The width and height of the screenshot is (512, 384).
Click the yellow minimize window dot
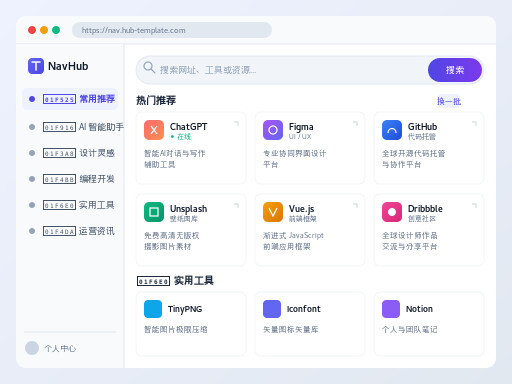pyautogui.click(x=44, y=30)
